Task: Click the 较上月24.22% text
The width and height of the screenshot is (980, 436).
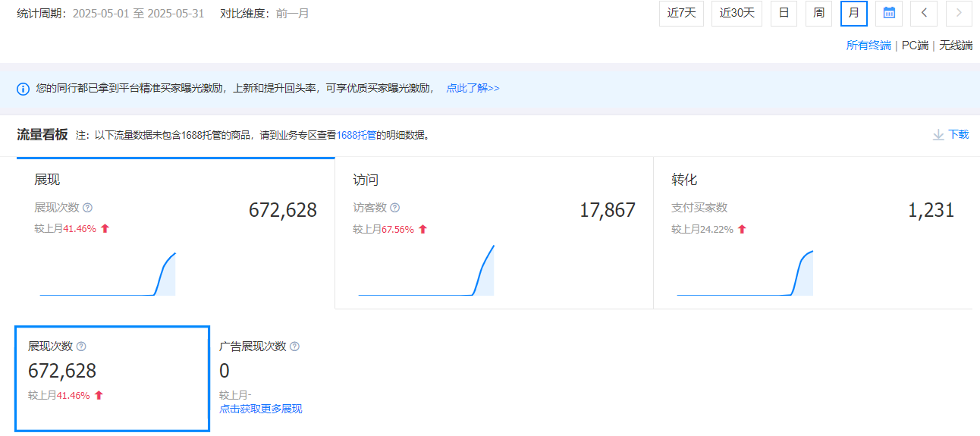Action: point(702,229)
